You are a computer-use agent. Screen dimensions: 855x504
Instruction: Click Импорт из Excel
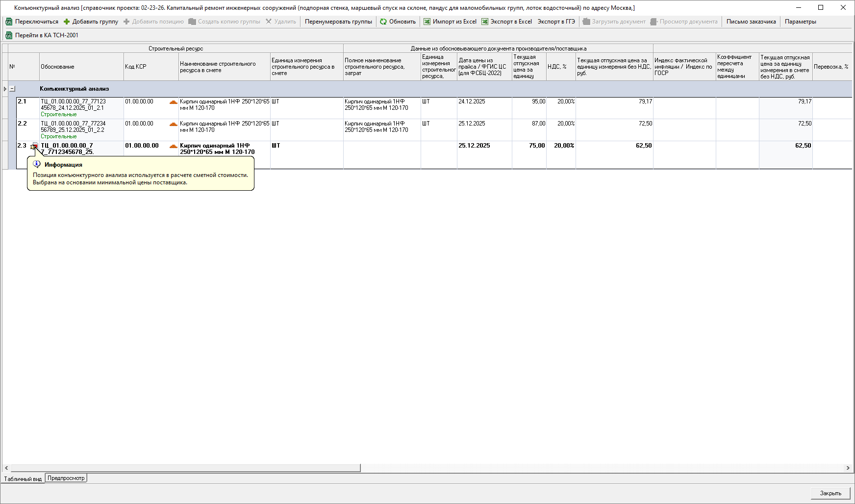click(450, 22)
